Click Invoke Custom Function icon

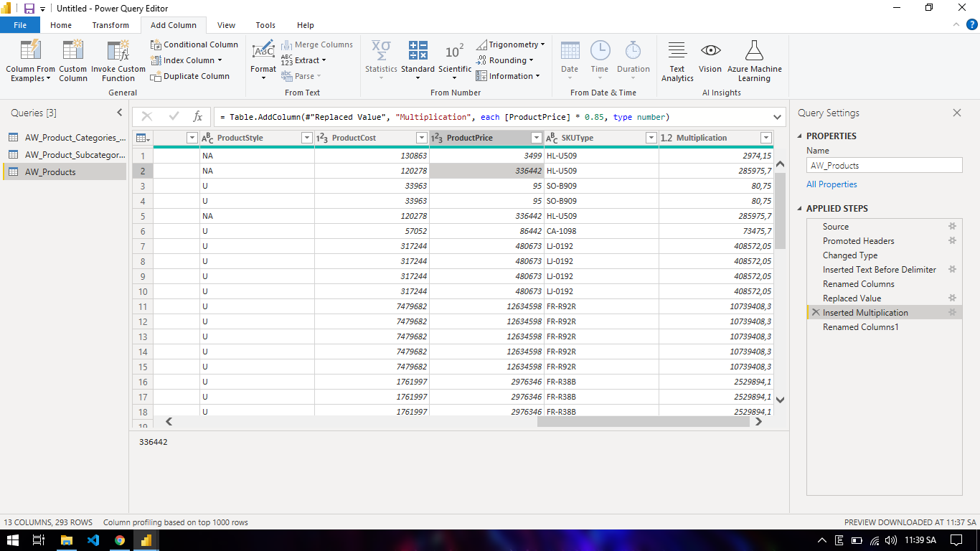point(118,61)
